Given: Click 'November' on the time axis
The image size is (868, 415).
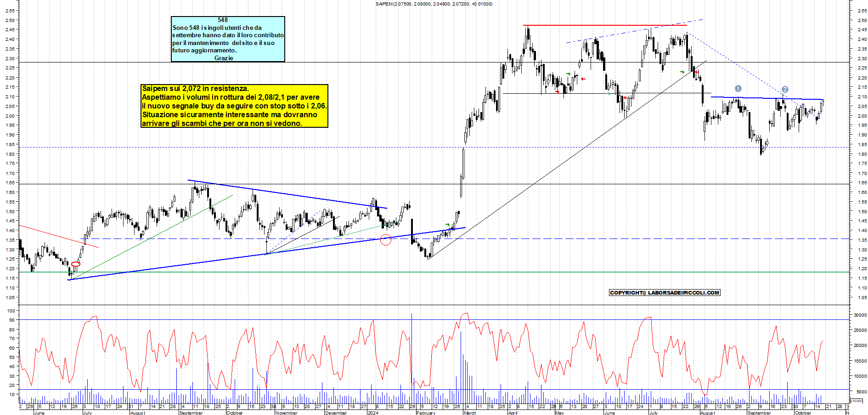Looking at the screenshot, I should pos(287,413).
